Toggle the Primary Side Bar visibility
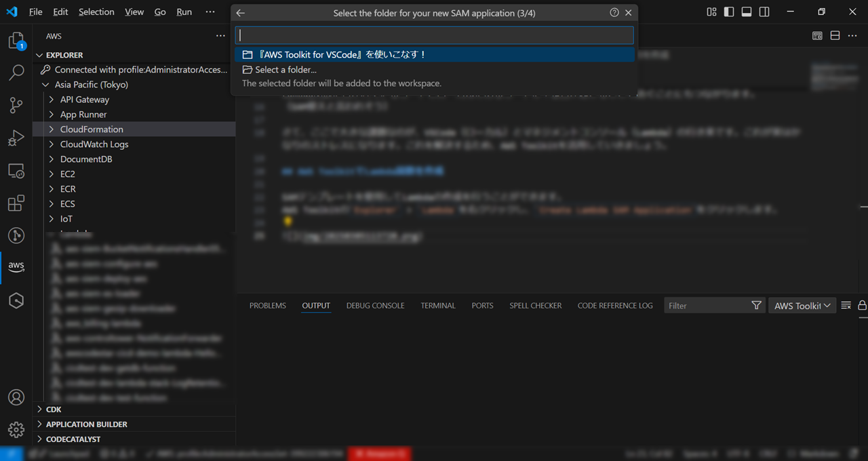Viewport: 868px width, 461px height. 728,12
